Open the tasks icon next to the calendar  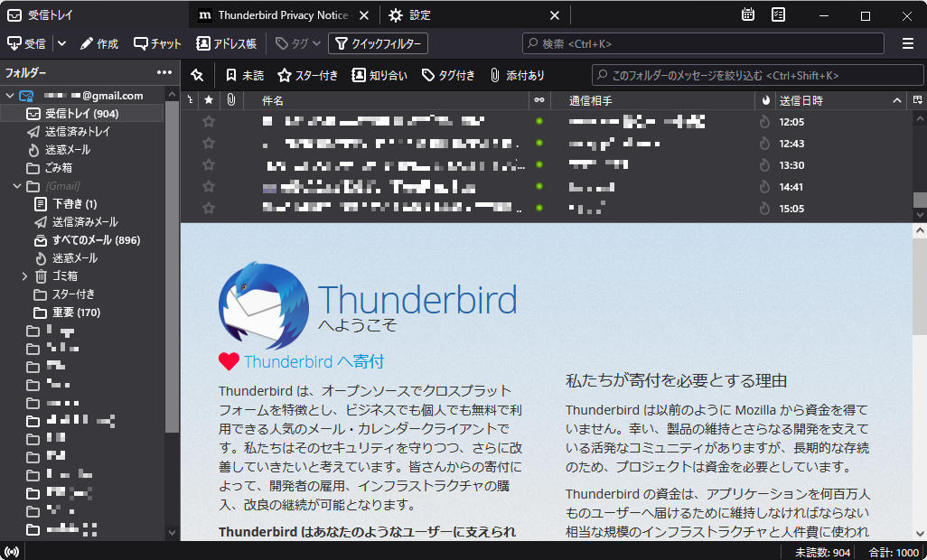click(x=778, y=14)
